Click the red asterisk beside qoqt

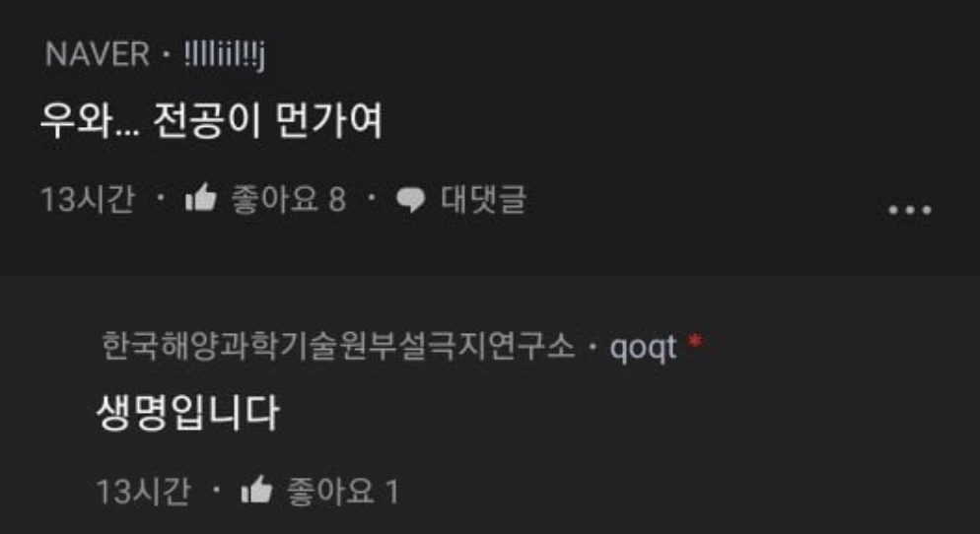695,341
